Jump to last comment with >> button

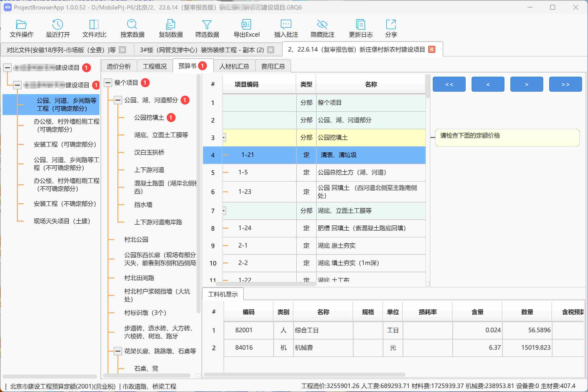tap(565, 84)
